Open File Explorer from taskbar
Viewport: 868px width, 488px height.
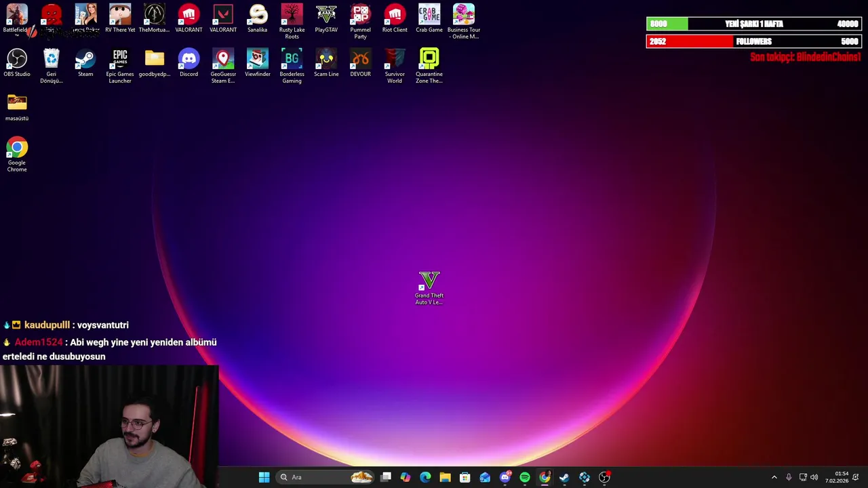pyautogui.click(x=445, y=477)
